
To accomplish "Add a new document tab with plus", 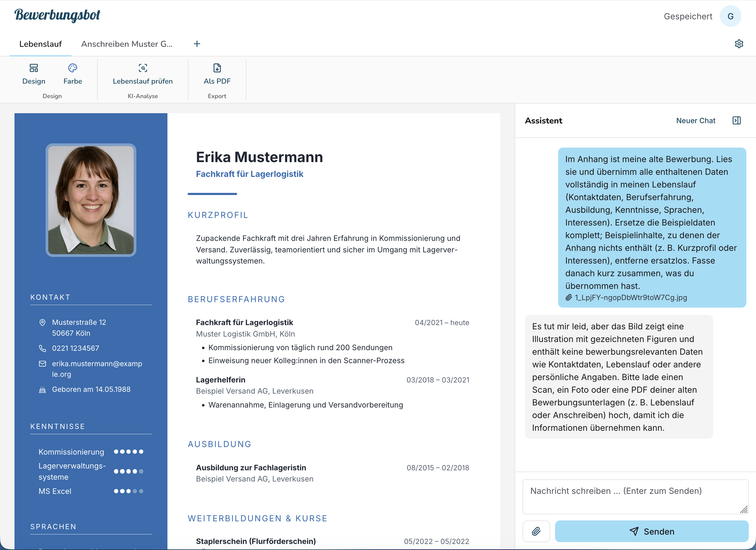I will pos(197,44).
